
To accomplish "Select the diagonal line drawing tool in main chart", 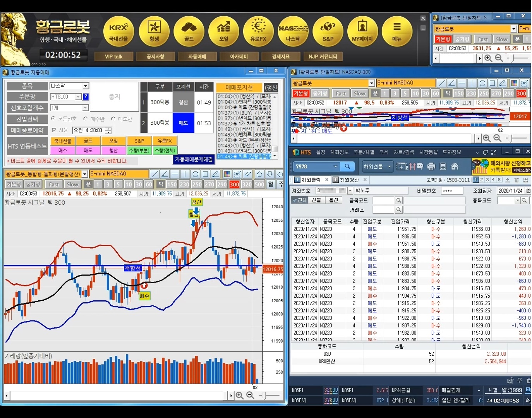I will click(x=154, y=174).
